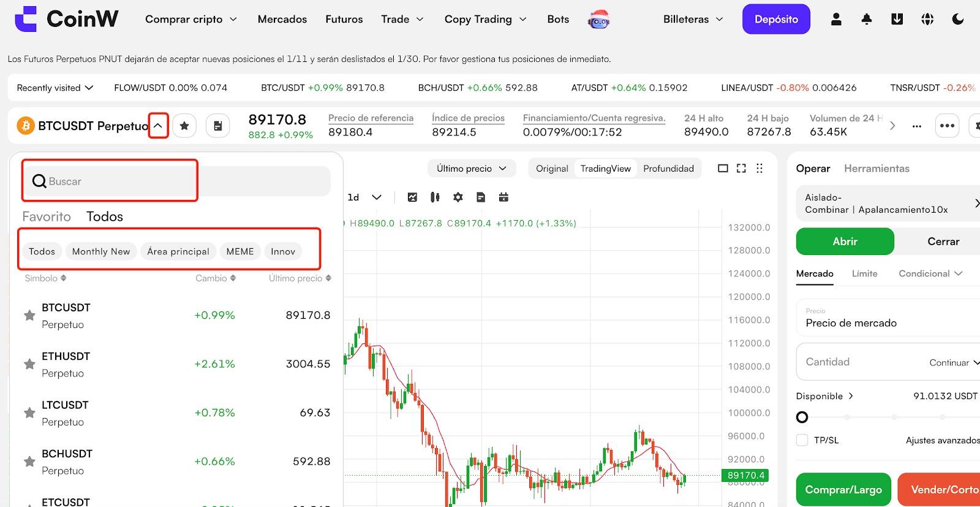Open the Último precio dropdown
This screenshot has height=507, width=980.
471,169
